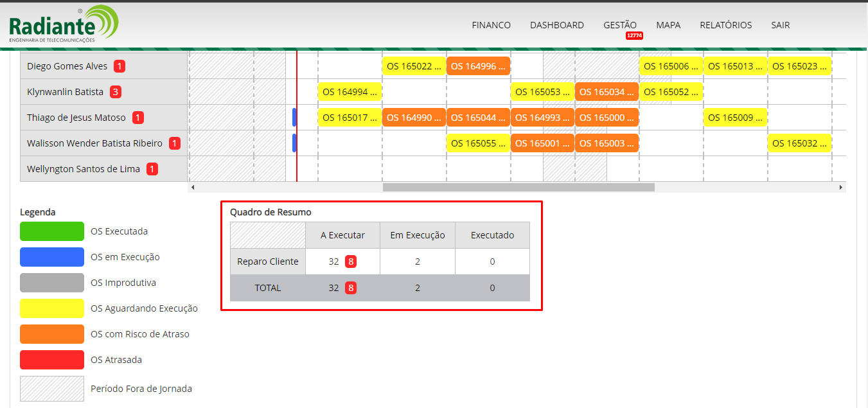Click red badge 8 in Reparo Cliente row
The height and width of the screenshot is (408, 868).
tap(351, 262)
